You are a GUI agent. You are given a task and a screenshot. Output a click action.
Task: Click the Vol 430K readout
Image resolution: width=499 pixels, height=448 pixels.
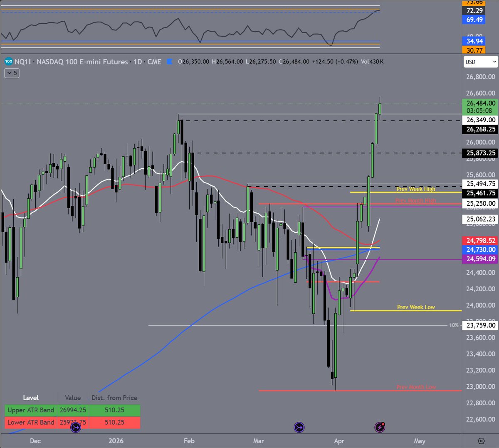click(x=372, y=62)
